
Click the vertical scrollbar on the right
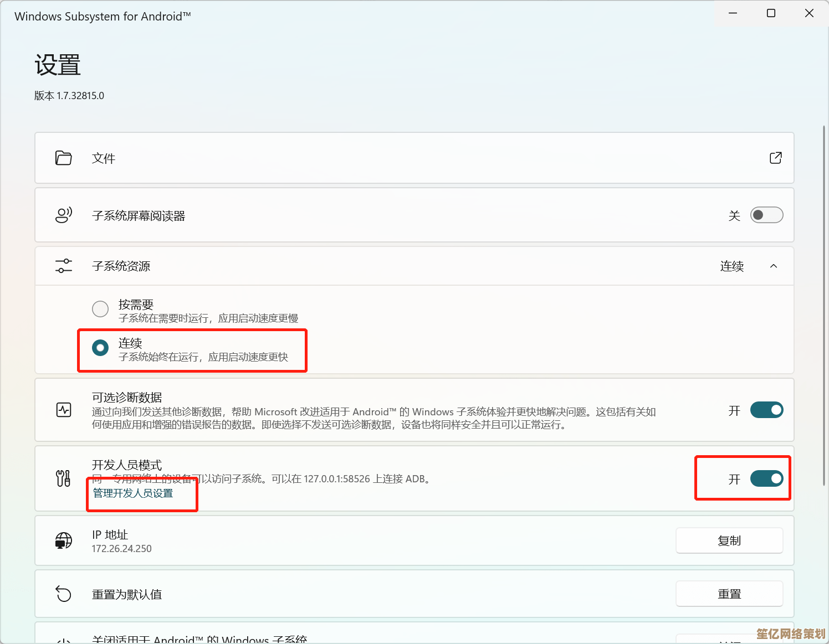tap(824, 277)
